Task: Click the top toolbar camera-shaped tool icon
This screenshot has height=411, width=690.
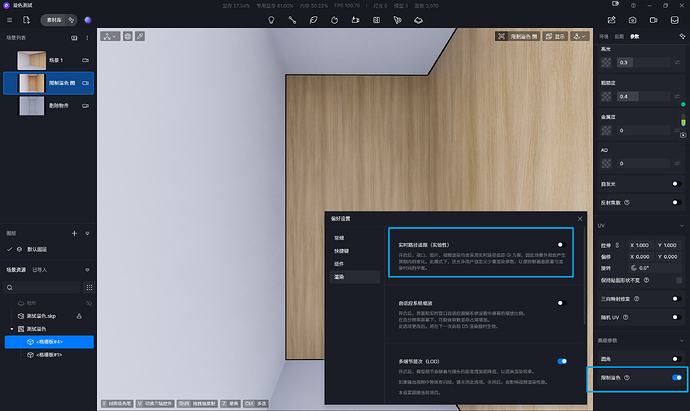Action: pos(355,20)
